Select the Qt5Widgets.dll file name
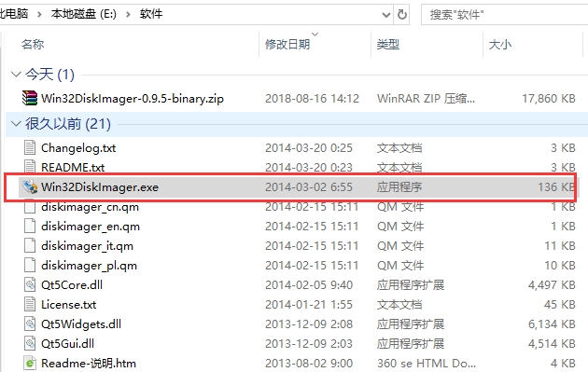Screen dimensions: 588x372 point(81,324)
